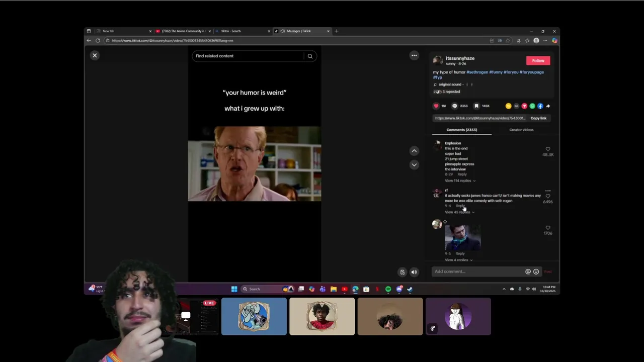Click the browser address bar URL
This screenshot has height=362, width=644.
(173, 40)
